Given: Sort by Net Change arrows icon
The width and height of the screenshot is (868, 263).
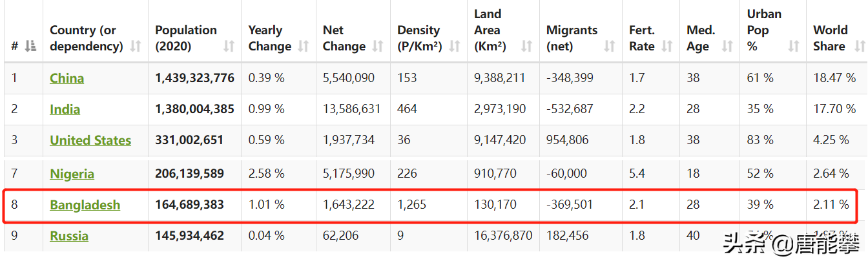Looking at the screenshot, I should pyautogui.click(x=378, y=47).
